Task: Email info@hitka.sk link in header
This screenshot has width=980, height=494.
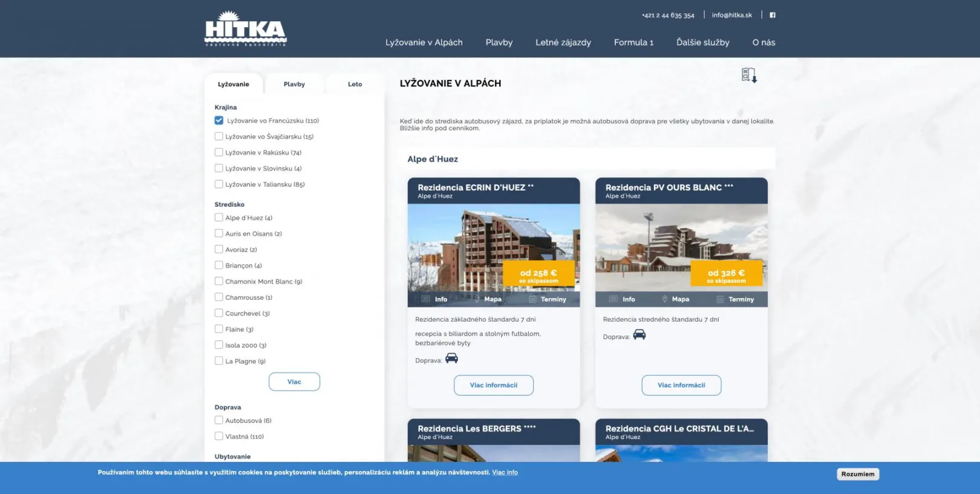Action: point(732,15)
